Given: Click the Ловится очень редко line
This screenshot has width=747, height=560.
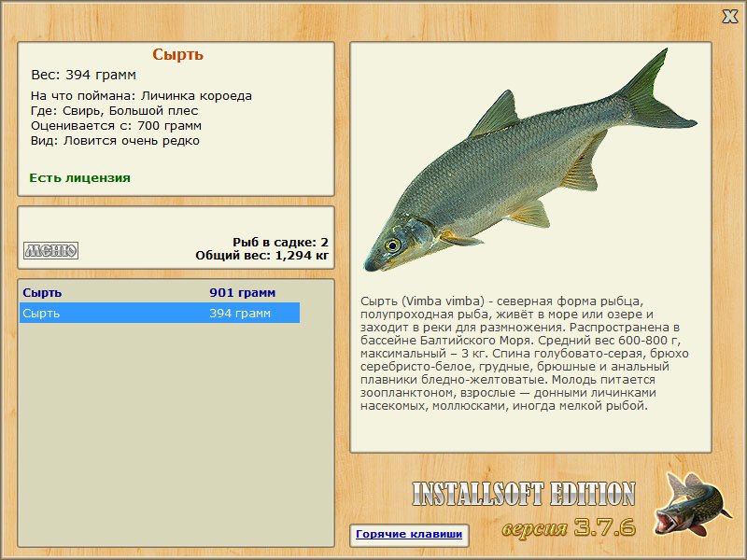Looking at the screenshot, I should coord(115,141).
